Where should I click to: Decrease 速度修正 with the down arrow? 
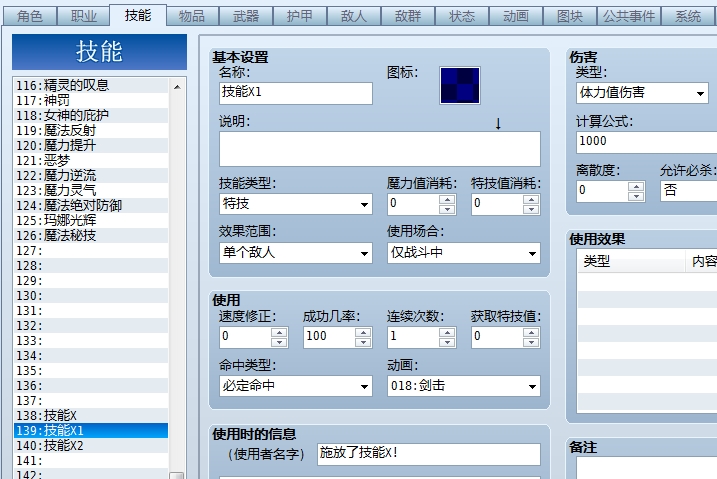tap(279, 342)
